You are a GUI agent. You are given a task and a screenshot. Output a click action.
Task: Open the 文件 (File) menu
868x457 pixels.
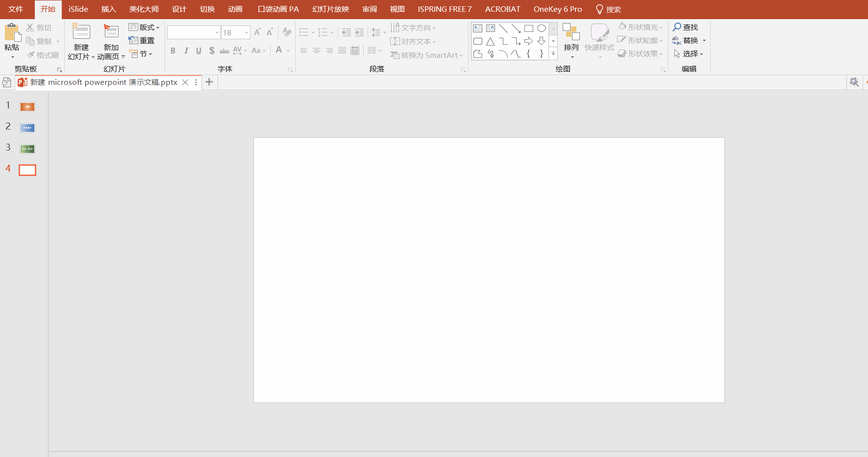(16, 9)
